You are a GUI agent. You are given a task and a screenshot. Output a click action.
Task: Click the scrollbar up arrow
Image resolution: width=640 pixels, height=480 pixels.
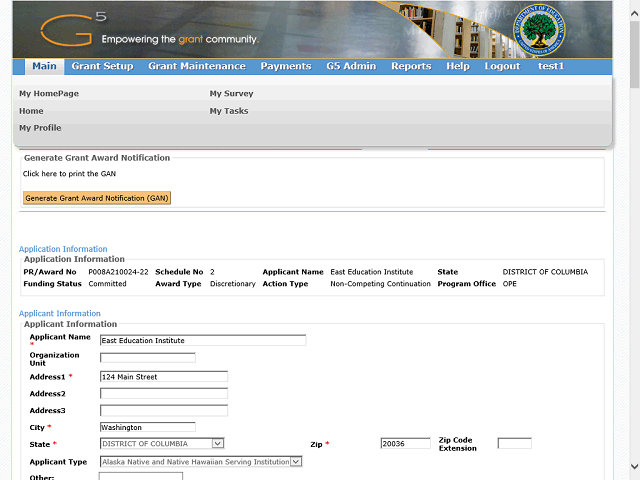point(634,14)
